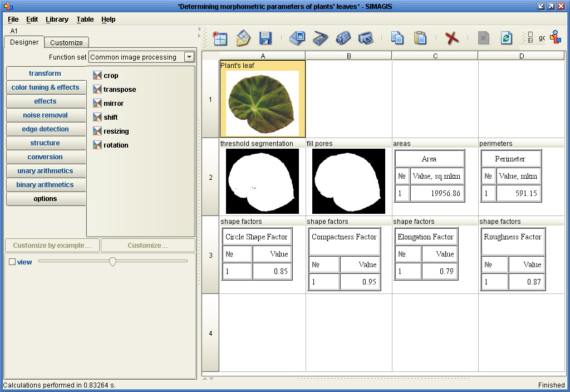The height and width of the screenshot is (392, 570).
Task: Click the copy icon in toolbar
Action: [397, 38]
